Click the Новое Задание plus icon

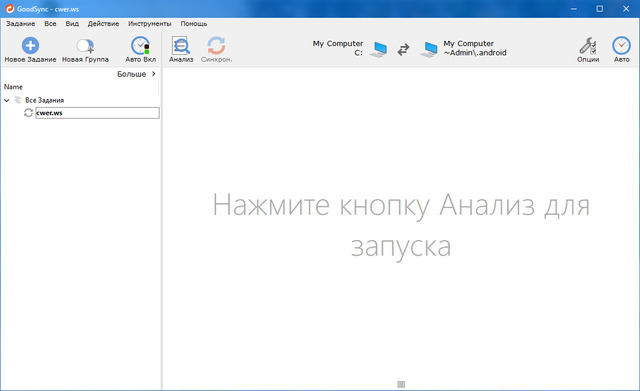click(30, 45)
